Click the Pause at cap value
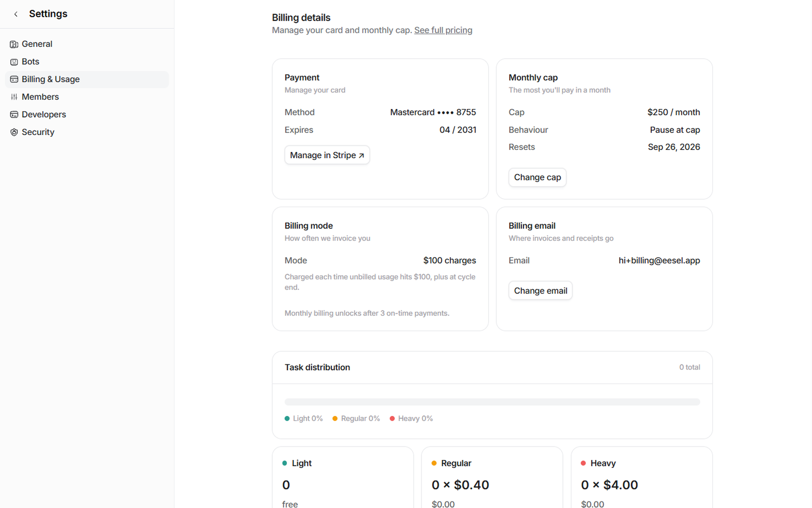This screenshot has height=508, width=812. [x=675, y=130]
